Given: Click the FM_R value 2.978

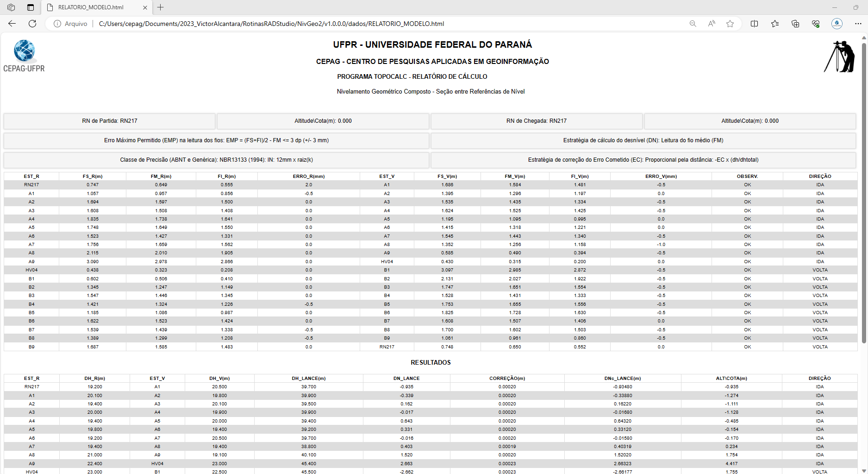Looking at the screenshot, I should (161, 262).
